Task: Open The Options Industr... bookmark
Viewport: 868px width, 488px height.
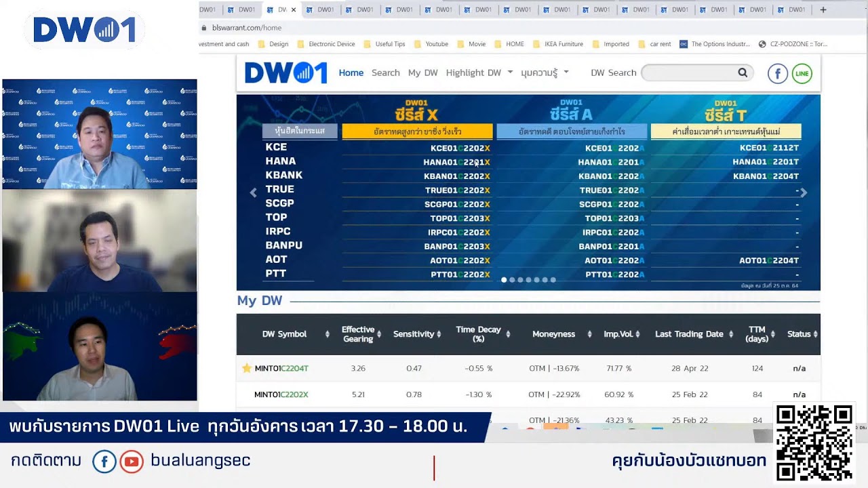Action: pos(715,44)
